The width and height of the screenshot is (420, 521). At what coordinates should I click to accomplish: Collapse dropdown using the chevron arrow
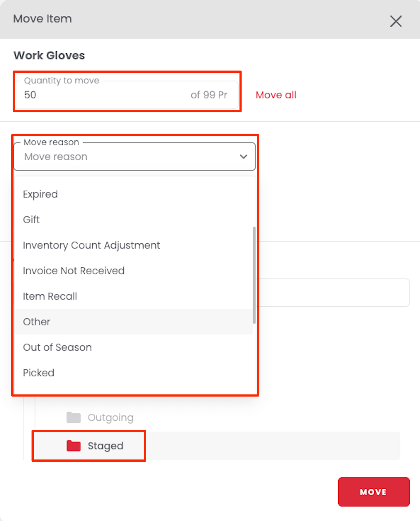coord(243,157)
